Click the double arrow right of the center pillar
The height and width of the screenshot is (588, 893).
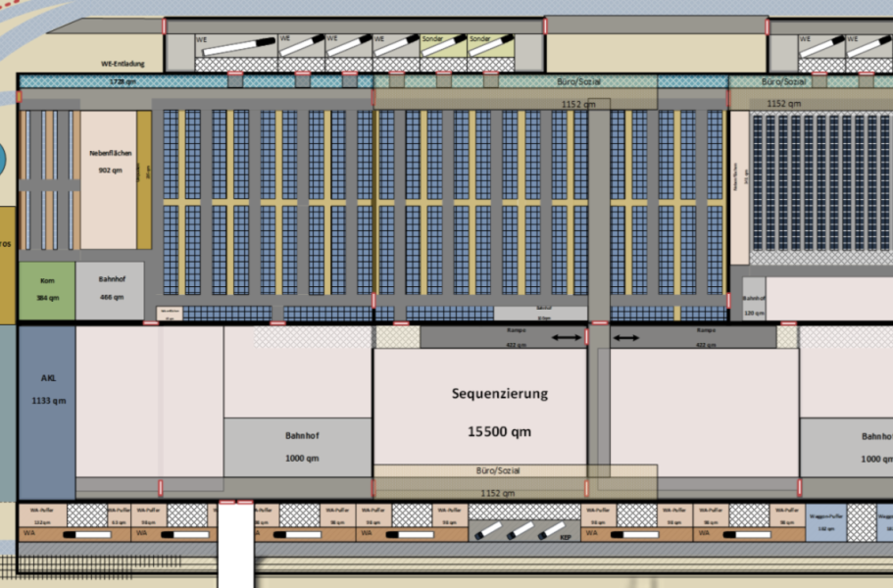[626, 338]
